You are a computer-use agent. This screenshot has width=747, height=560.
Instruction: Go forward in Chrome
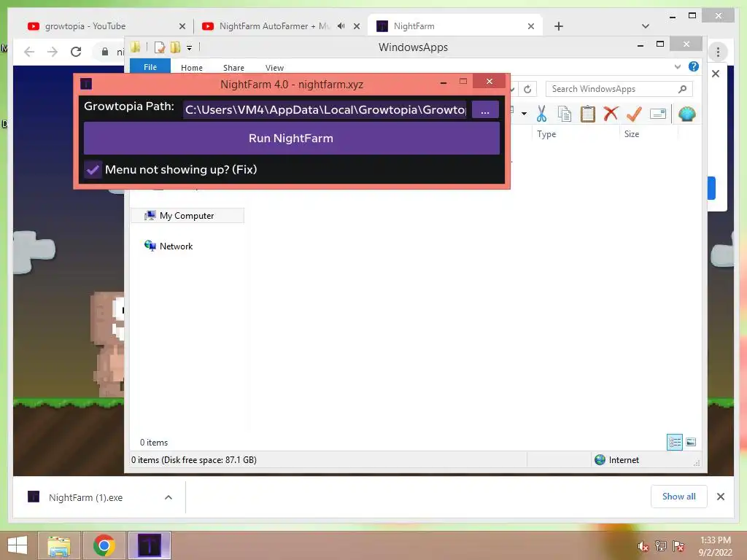(x=53, y=52)
